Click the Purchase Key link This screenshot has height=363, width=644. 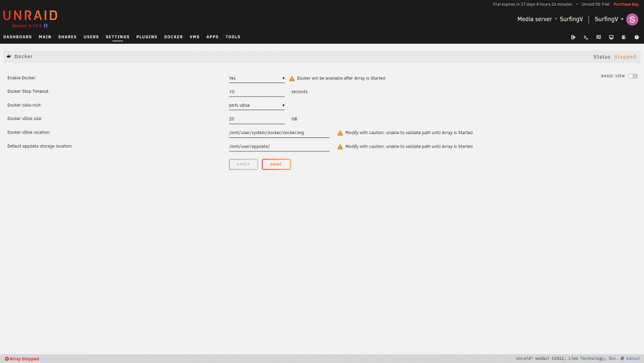click(x=626, y=4)
